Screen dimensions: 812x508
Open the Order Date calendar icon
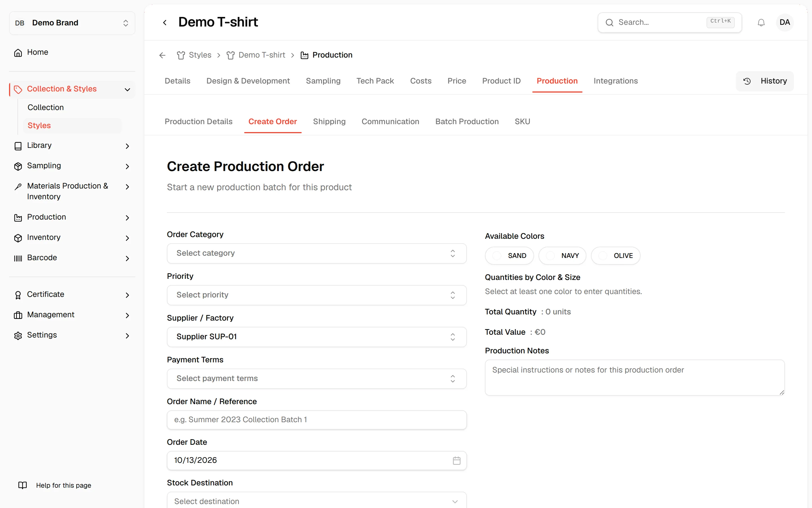(x=456, y=460)
